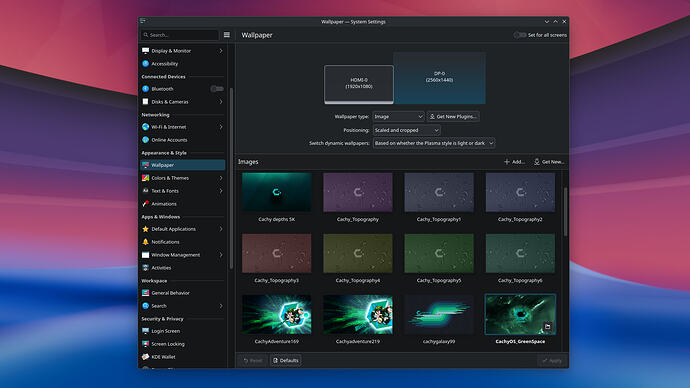The width and height of the screenshot is (690, 388).
Task: Open Notifications settings page
Action: coord(183,242)
